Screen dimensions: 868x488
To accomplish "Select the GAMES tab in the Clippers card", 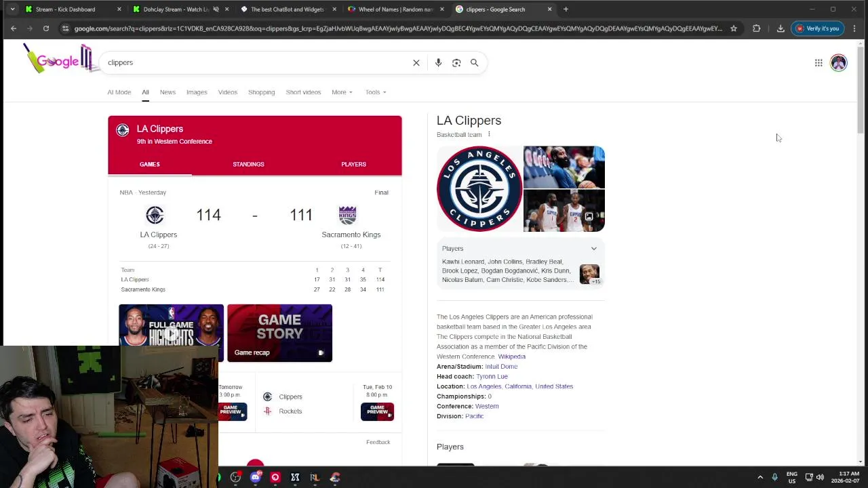I will click(x=150, y=164).
